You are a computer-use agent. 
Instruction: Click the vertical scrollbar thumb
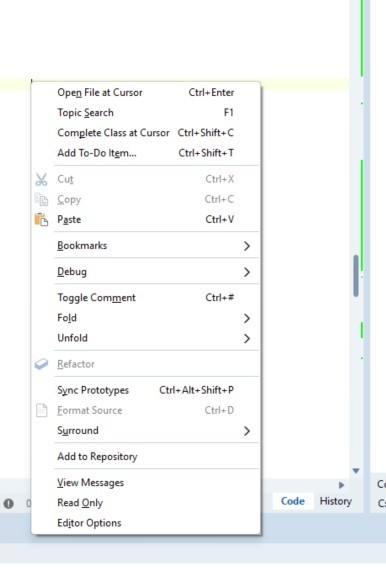tap(356, 276)
